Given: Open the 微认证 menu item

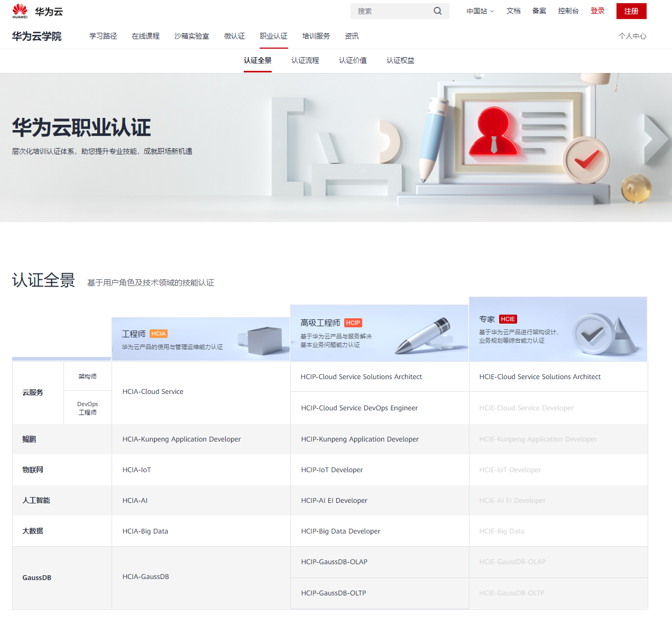Looking at the screenshot, I should coord(234,36).
